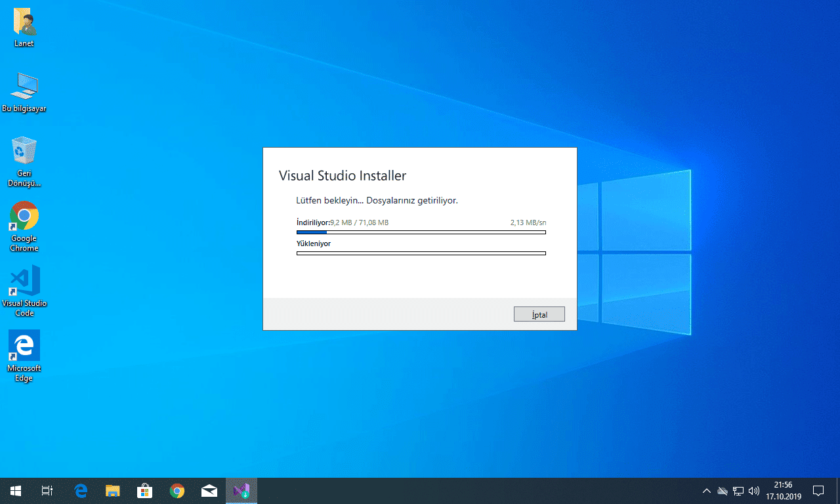Click the Visual Studio Installer dialog title
The height and width of the screenshot is (504, 840).
pos(343,176)
